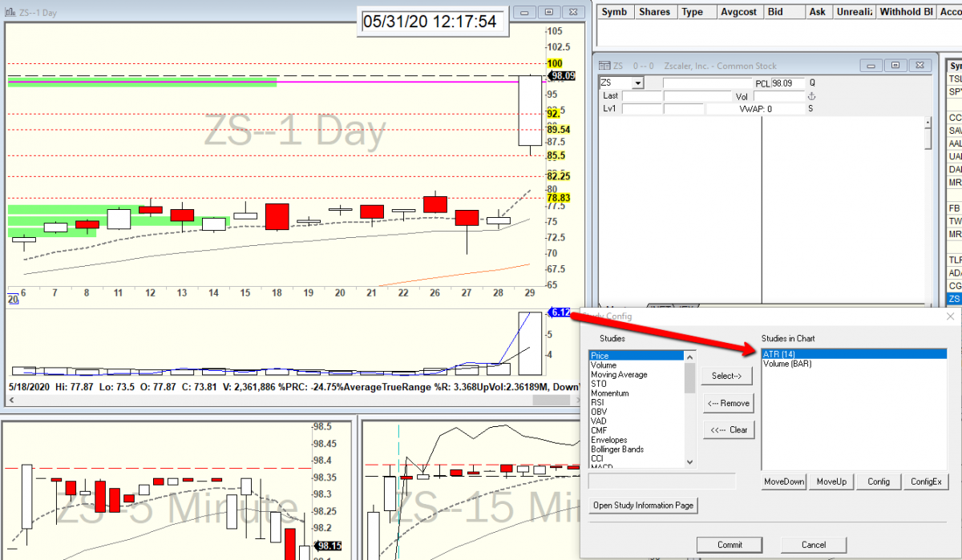Click the Studies list up scroll arrow
962x560 pixels.
(x=690, y=356)
